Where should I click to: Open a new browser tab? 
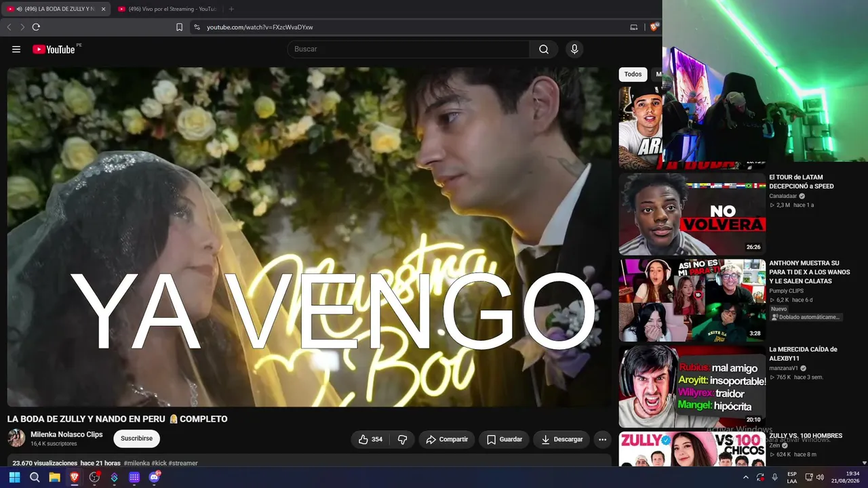(231, 9)
